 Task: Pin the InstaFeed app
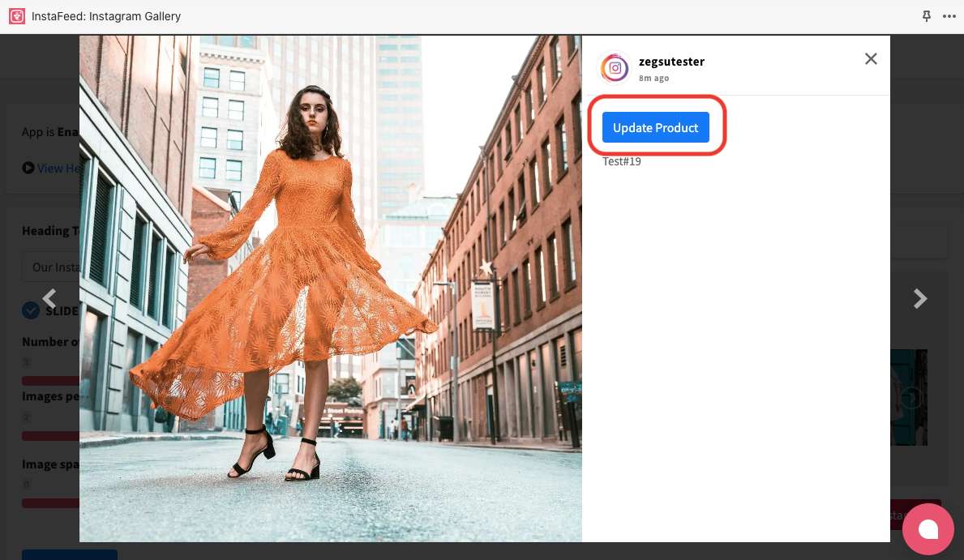coord(927,16)
